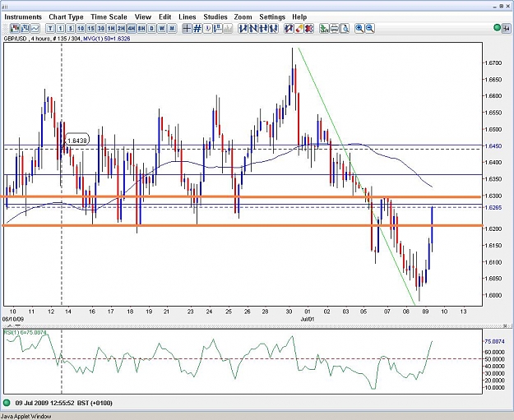Image resolution: width=514 pixels, height=420 pixels.
Task: Click the green status light in status bar
Action: click(7, 403)
